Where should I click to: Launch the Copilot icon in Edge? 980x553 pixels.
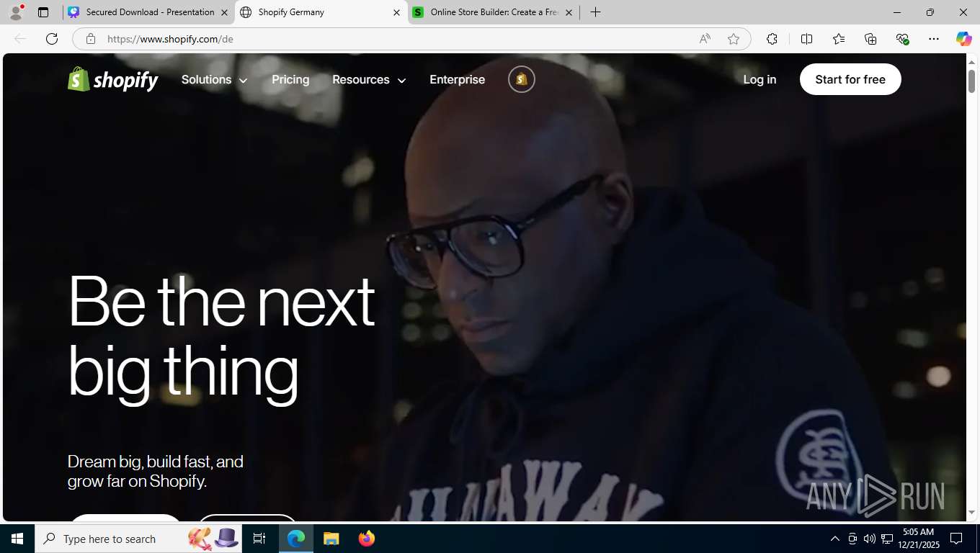tap(963, 39)
